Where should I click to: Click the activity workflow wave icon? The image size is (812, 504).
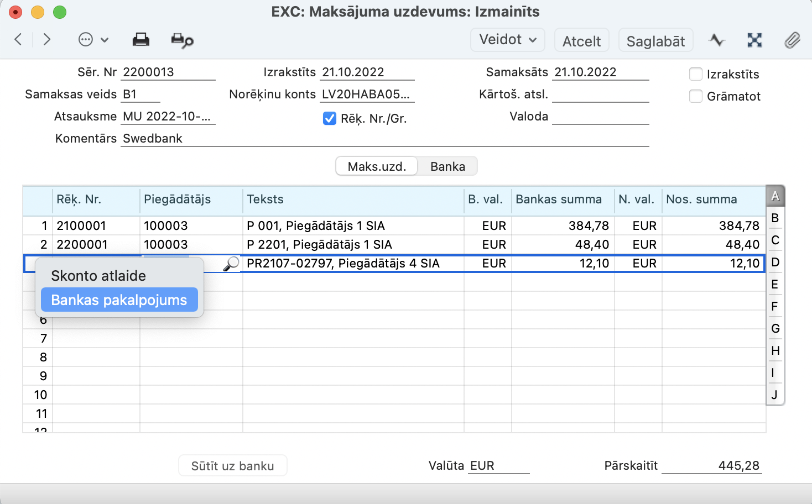(x=717, y=40)
